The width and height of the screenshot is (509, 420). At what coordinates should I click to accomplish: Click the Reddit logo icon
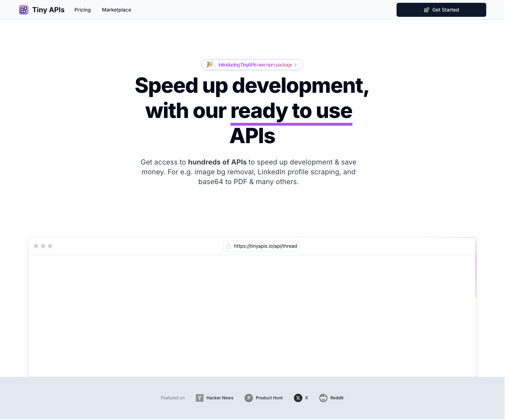323,398
